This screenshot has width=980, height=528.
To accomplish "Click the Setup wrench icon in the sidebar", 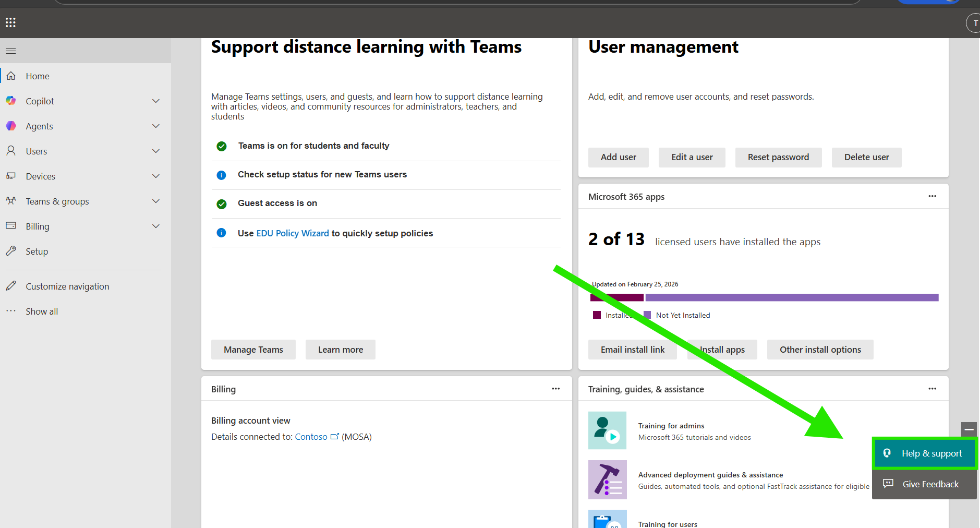I will (11, 251).
